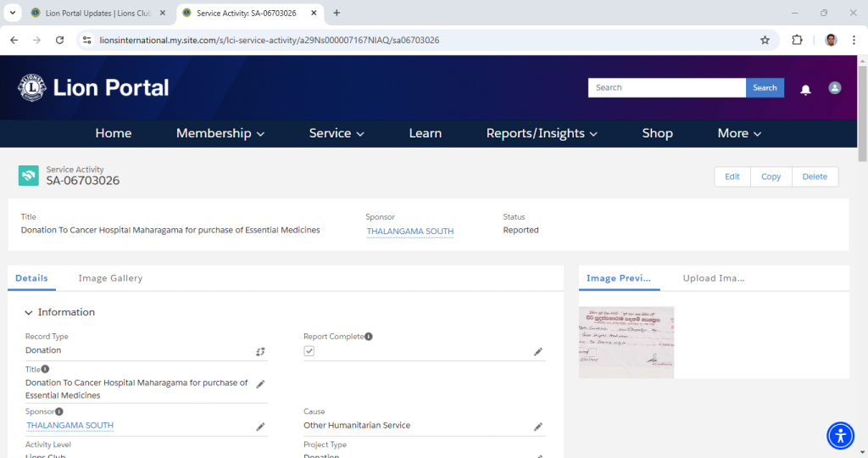Click the Edit button
868x458 pixels.
(732, 176)
